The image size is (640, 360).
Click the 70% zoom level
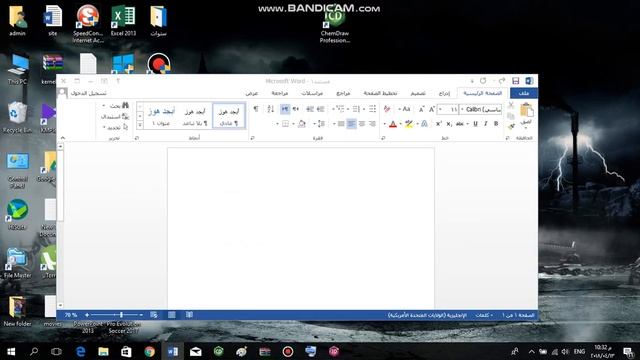pyautogui.click(x=71, y=315)
